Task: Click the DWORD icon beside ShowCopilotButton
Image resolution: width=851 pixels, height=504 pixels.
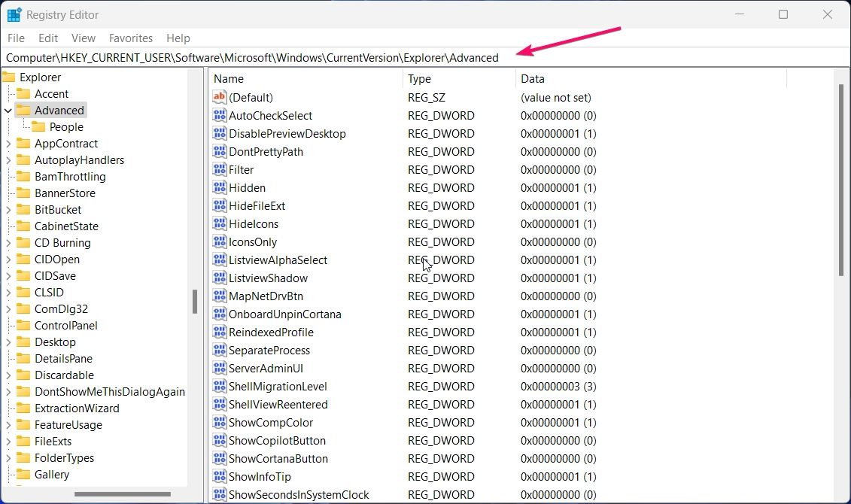Action: click(219, 440)
